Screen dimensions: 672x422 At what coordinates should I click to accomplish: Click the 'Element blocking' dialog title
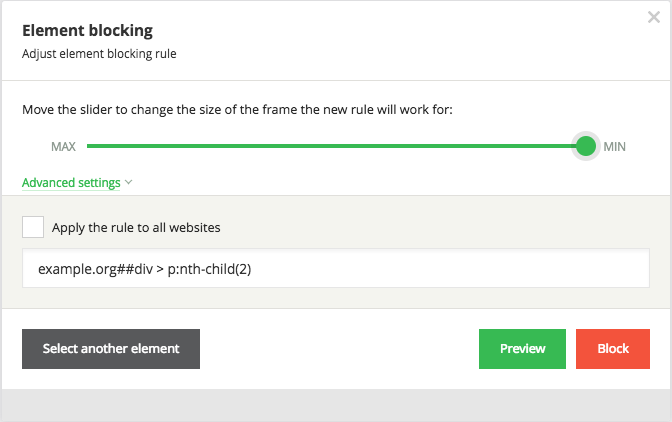pyautogui.click(x=87, y=31)
